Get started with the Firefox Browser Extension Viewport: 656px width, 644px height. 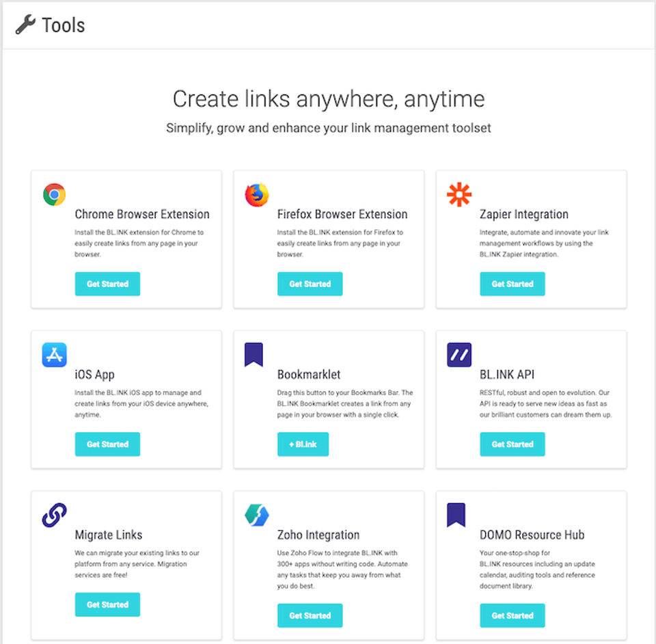click(310, 284)
